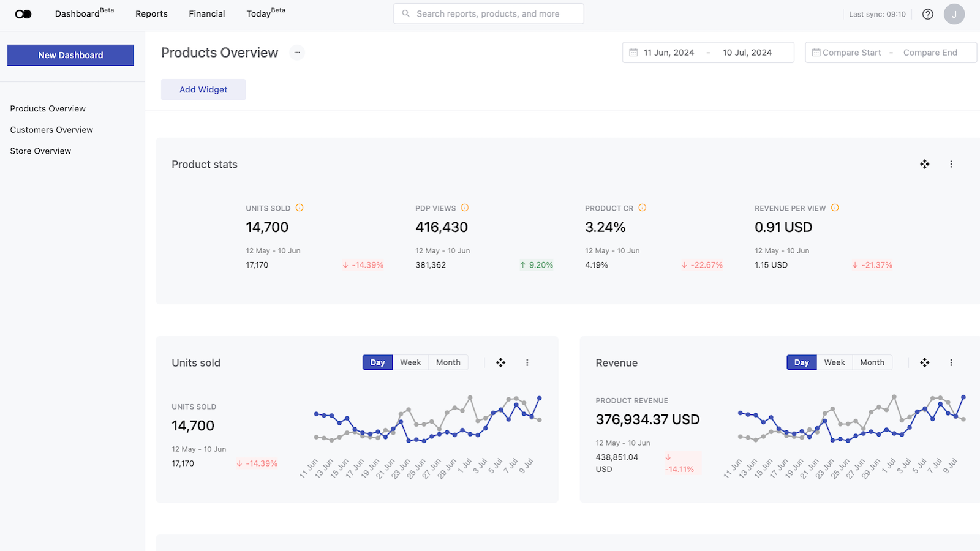Image resolution: width=980 pixels, height=551 pixels.
Task: Click the Add Widget button
Action: [x=203, y=89]
